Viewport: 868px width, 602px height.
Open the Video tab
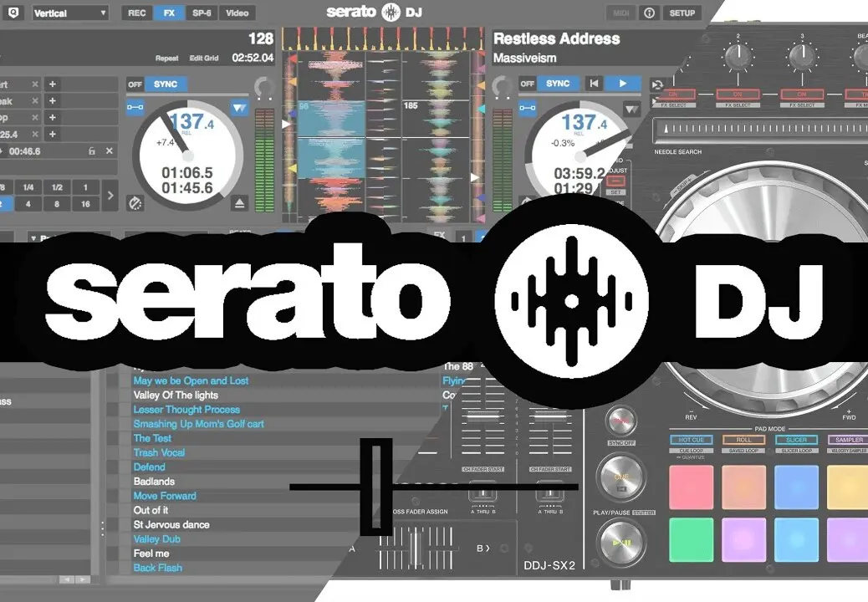237,13
